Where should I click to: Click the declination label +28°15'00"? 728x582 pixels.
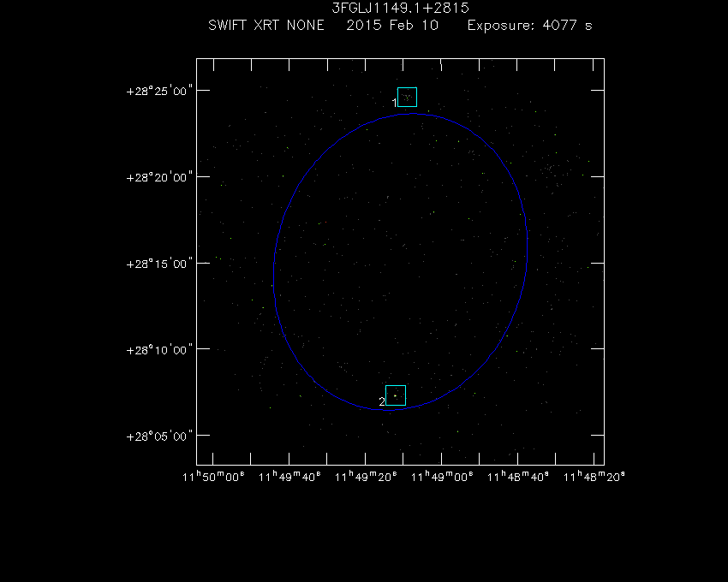click(x=159, y=264)
